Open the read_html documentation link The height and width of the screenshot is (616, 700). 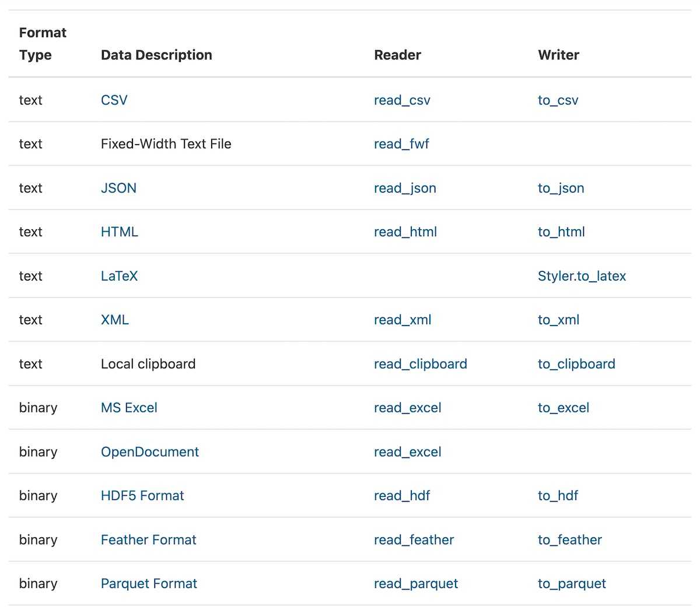click(x=405, y=232)
